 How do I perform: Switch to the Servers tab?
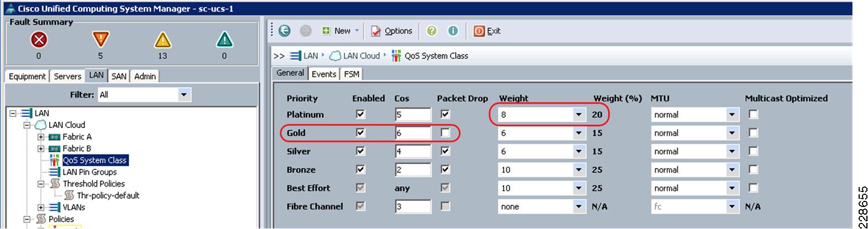67,76
